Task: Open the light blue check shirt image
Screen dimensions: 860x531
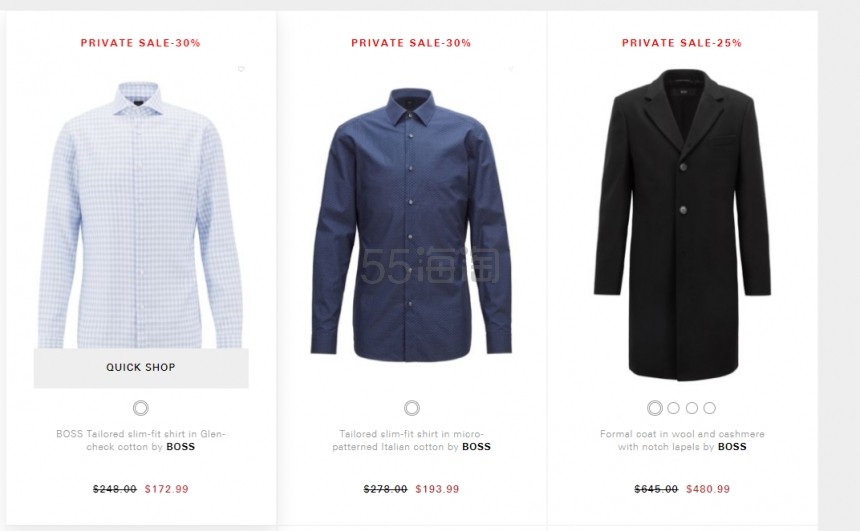Action: [x=140, y=214]
